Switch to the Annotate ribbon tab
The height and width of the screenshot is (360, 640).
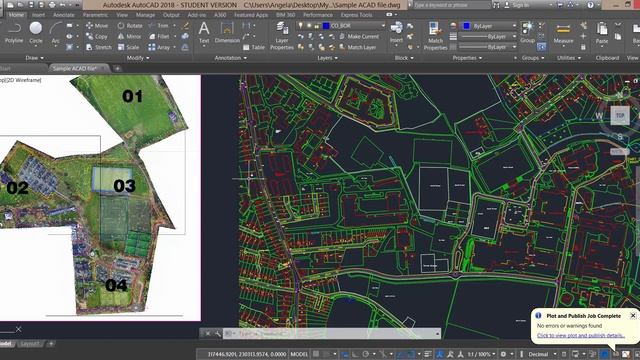click(x=64, y=15)
